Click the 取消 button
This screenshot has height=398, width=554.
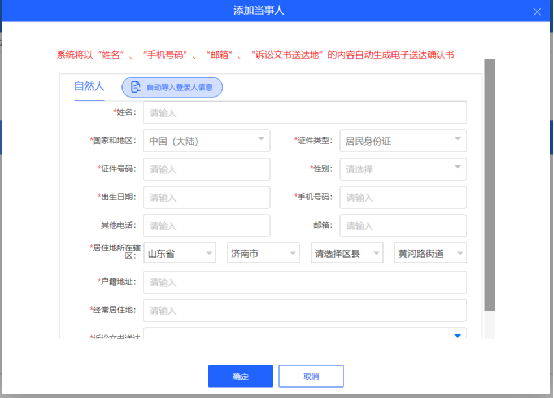(x=311, y=376)
